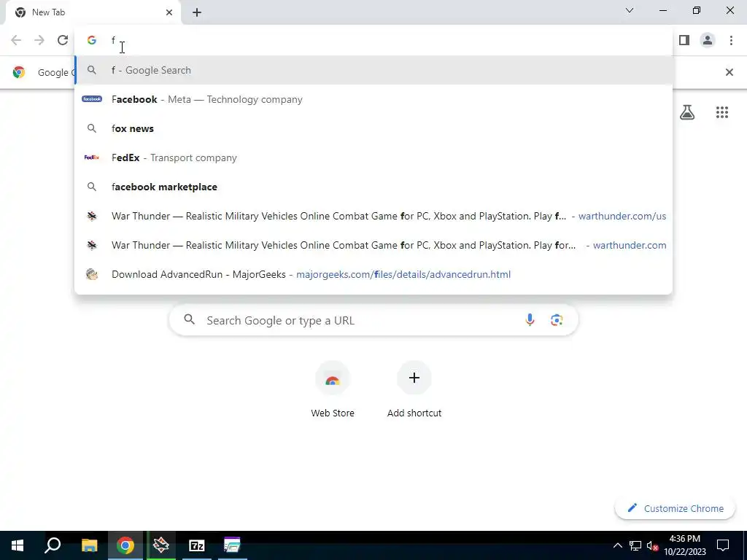The width and height of the screenshot is (747, 560).
Task: Open the taskbar clock and date
Action: pyautogui.click(x=685, y=545)
